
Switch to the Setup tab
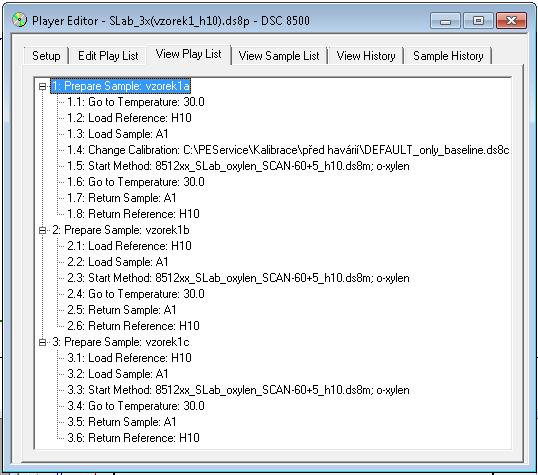(x=46, y=56)
